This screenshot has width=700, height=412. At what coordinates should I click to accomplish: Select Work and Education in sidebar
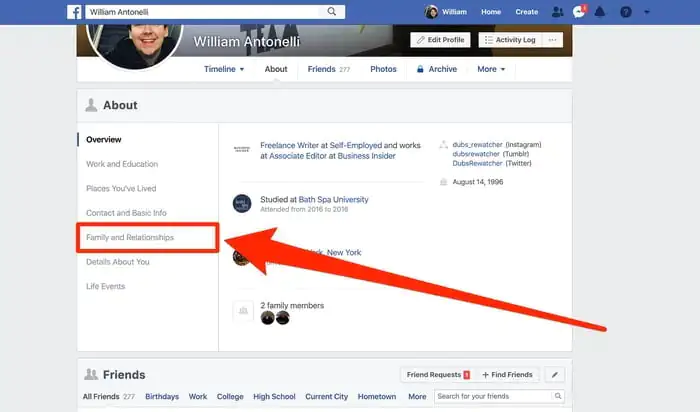click(122, 164)
